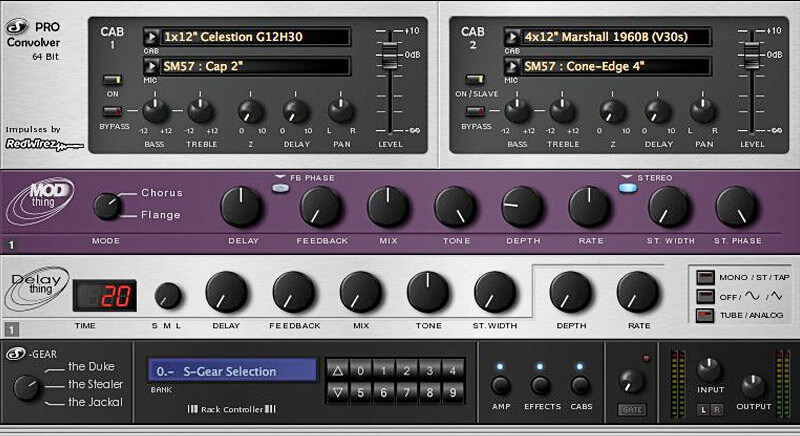This screenshot has height=436, width=800.
Task: Toggle the CAB 1 BYPASS switch
Action: [112, 111]
